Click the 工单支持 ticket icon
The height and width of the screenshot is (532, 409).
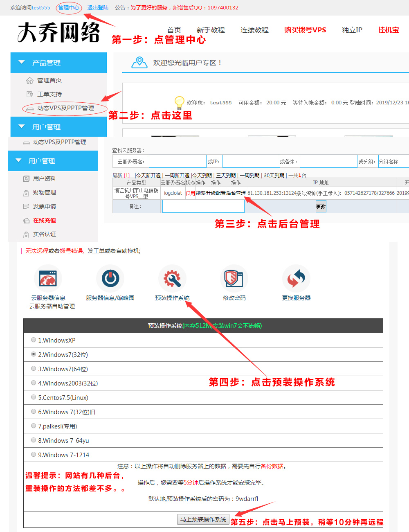click(29, 94)
